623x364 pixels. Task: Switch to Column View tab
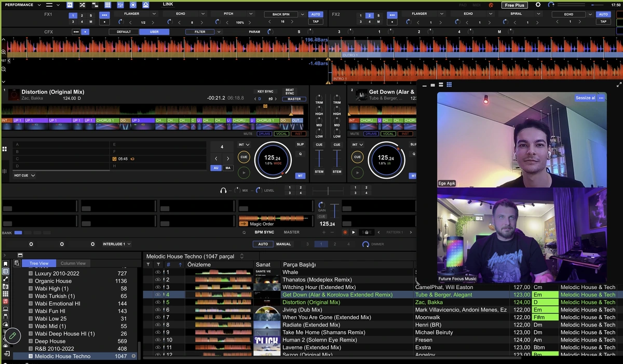click(x=73, y=263)
